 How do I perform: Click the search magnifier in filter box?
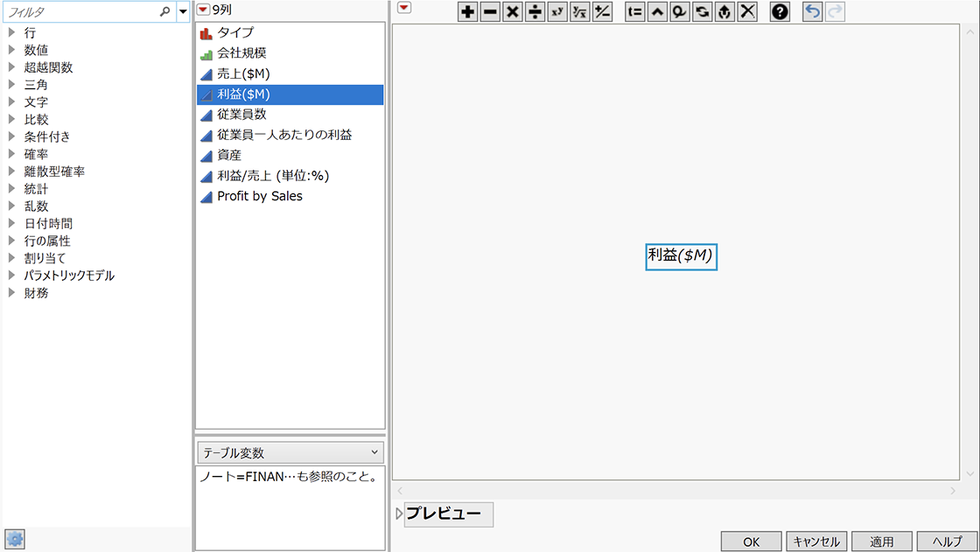coord(165,11)
